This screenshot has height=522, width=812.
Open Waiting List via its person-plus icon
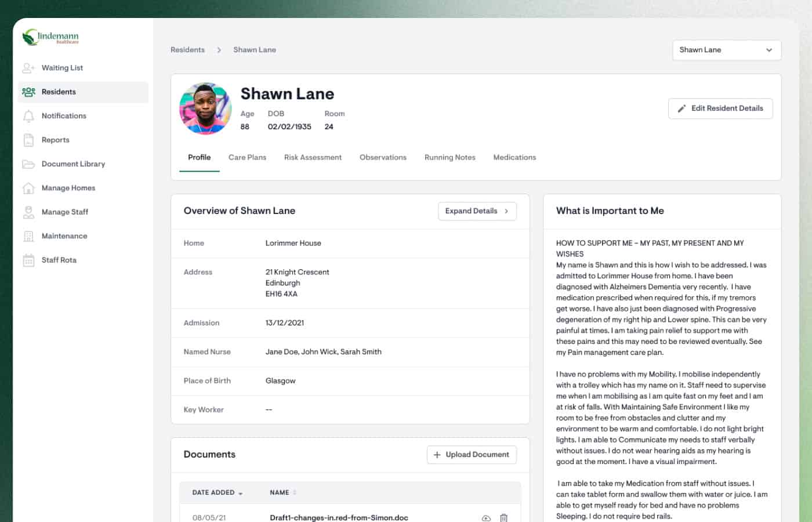[28, 68]
